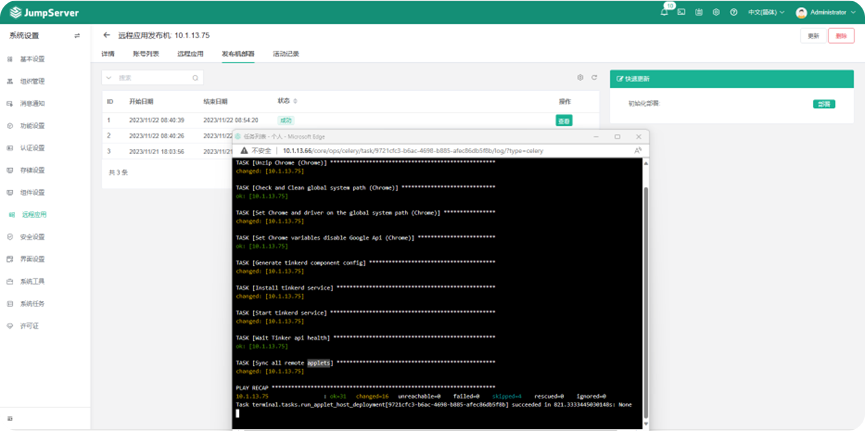Go back using the left arrow icon
Viewport: 865px width, 431px height.
pyautogui.click(x=106, y=35)
